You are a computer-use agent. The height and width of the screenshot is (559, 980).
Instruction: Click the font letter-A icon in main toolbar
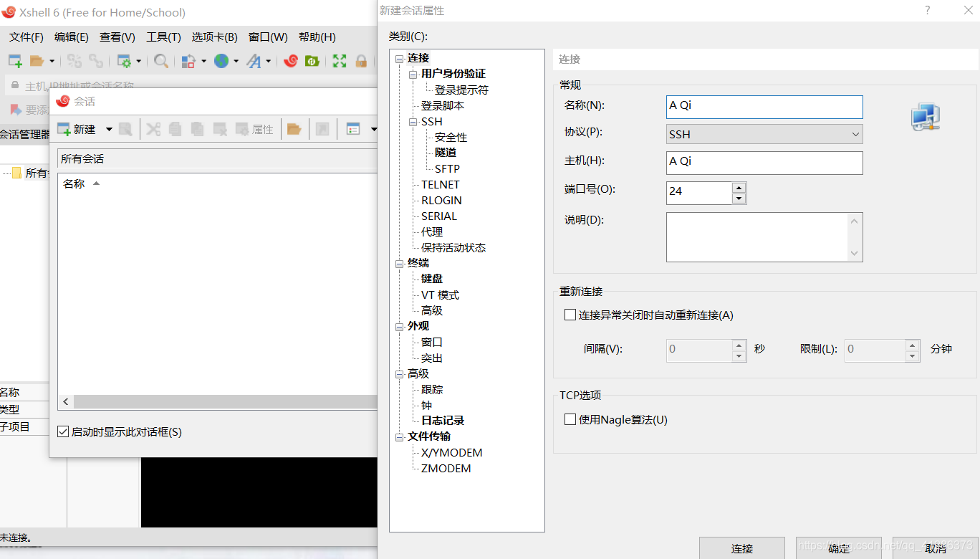254,61
